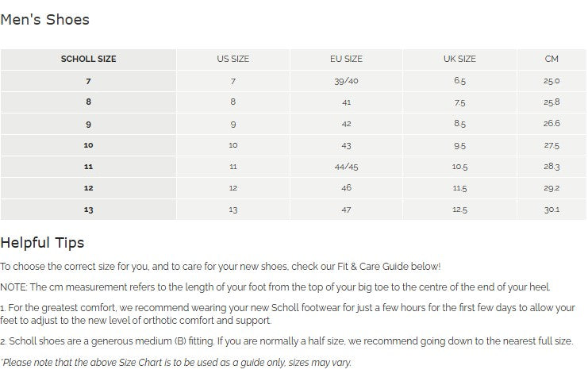This screenshot has height=381, width=588.
Task: Click the 26.6 cm cell
Action: click(551, 124)
